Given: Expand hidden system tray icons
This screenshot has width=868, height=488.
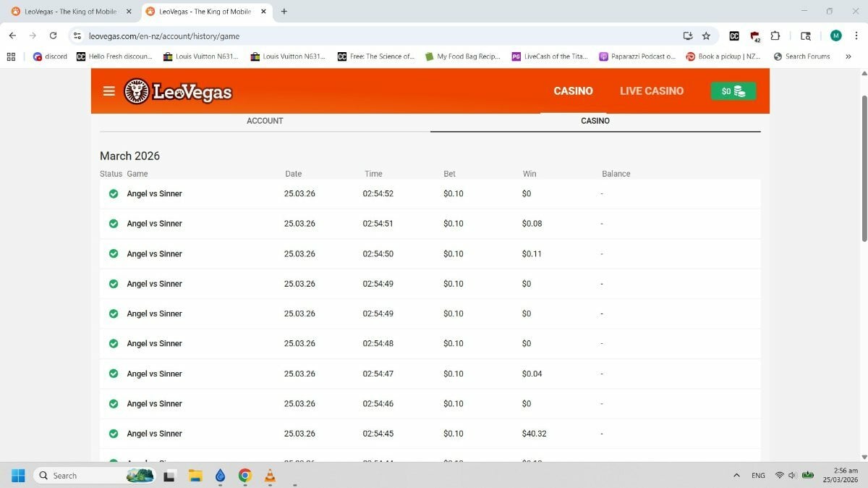Looking at the screenshot, I should [736, 476].
